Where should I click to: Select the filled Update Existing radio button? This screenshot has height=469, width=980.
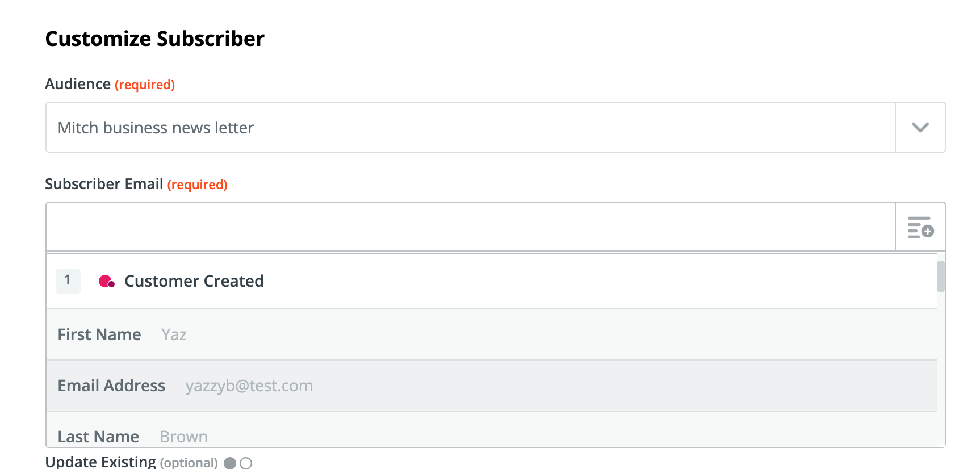tap(230, 463)
